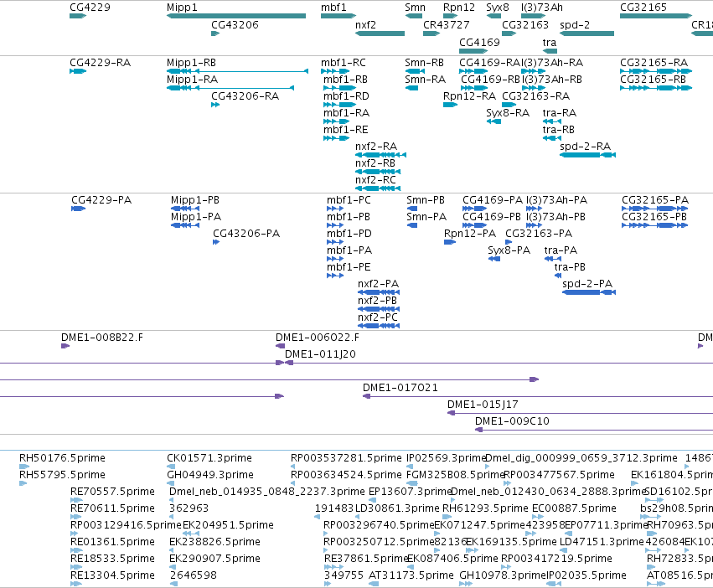713x588 pixels.
Task: Click the RE13304.5prime EST label
Action: [x=112, y=575]
